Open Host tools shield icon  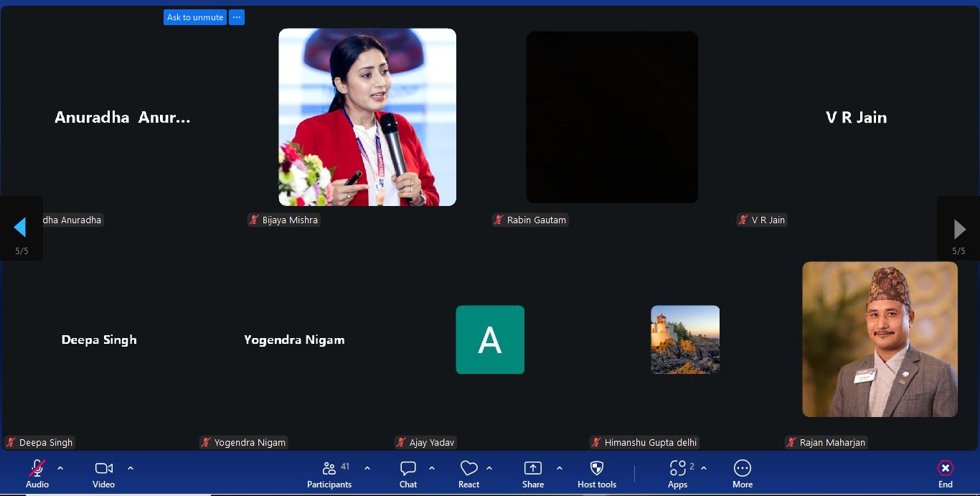pos(596,474)
